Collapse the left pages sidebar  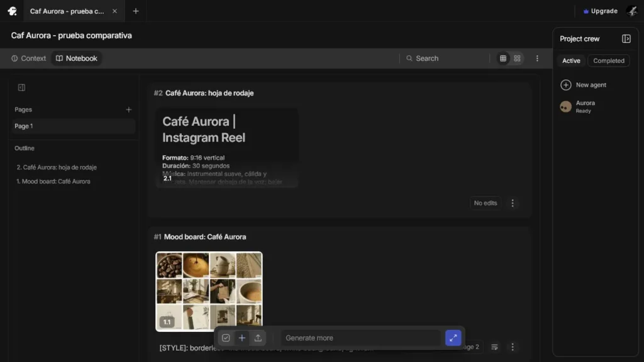pos(21,87)
